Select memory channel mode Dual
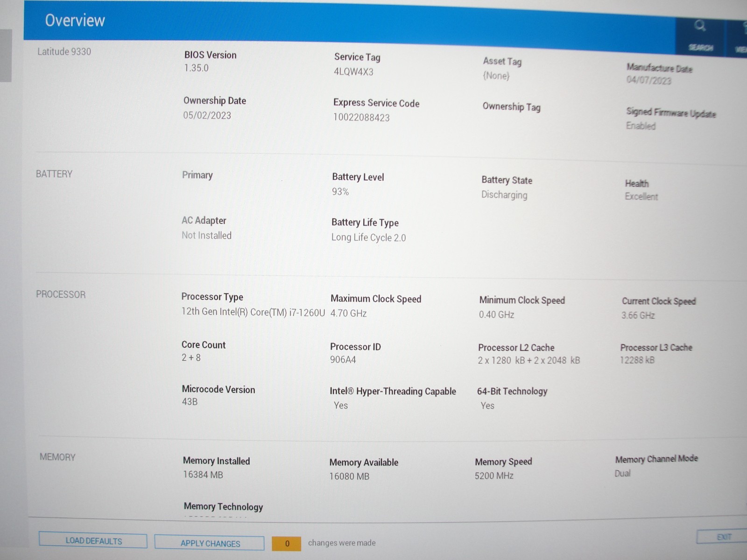The height and width of the screenshot is (560, 747). pos(622,473)
